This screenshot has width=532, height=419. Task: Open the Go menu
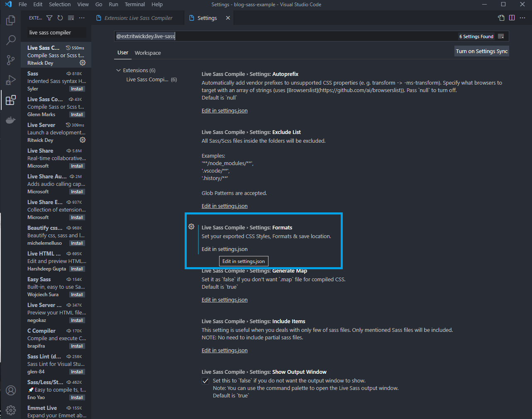click(x=99, y=4)
